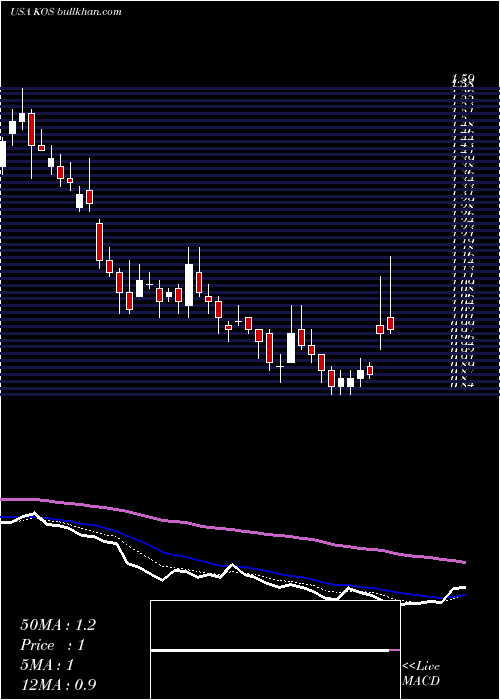Click the 1.50 top price axis label
Viewport: 500px width, 700px height.
(x=463, y=79)
